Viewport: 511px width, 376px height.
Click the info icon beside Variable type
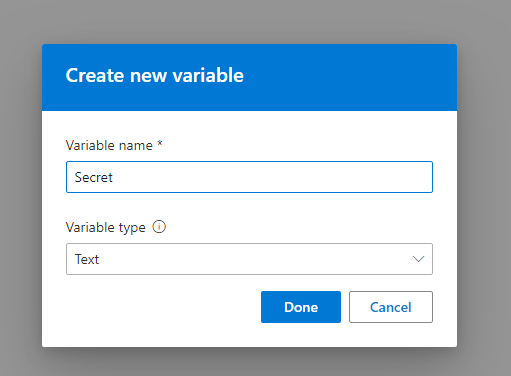pos(159,227)
